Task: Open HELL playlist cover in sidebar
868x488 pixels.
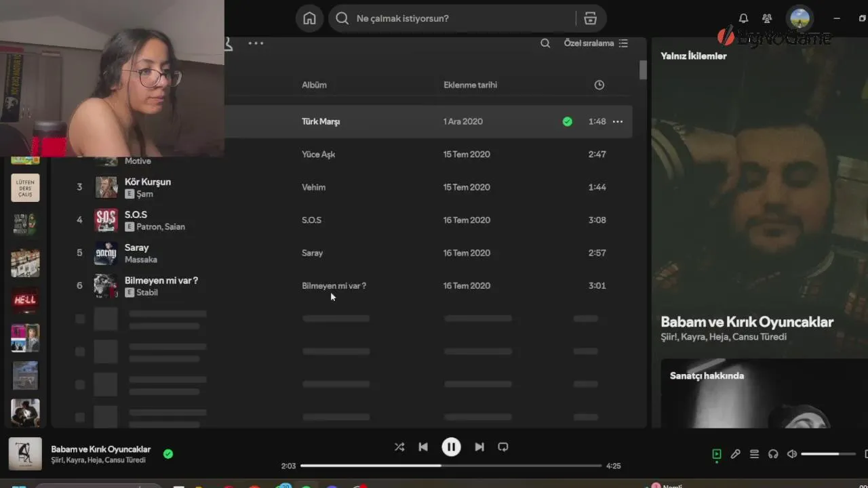Action: coord(25,300)
